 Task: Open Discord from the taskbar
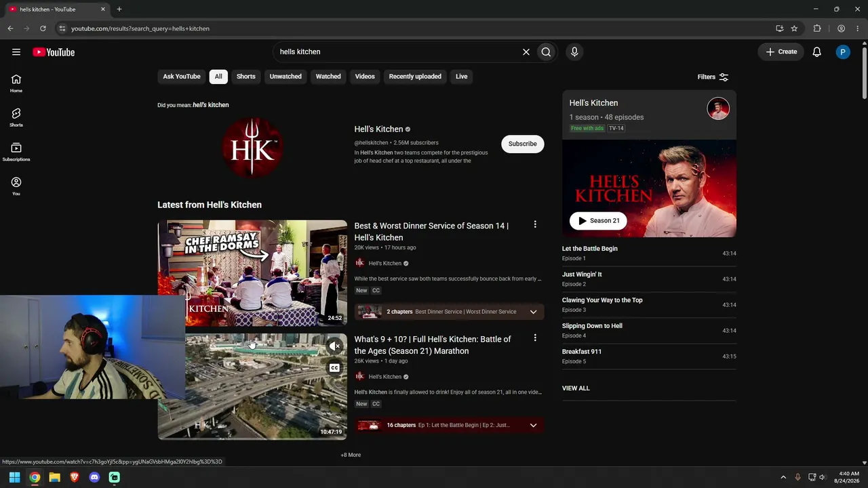(x=94, y=477)
